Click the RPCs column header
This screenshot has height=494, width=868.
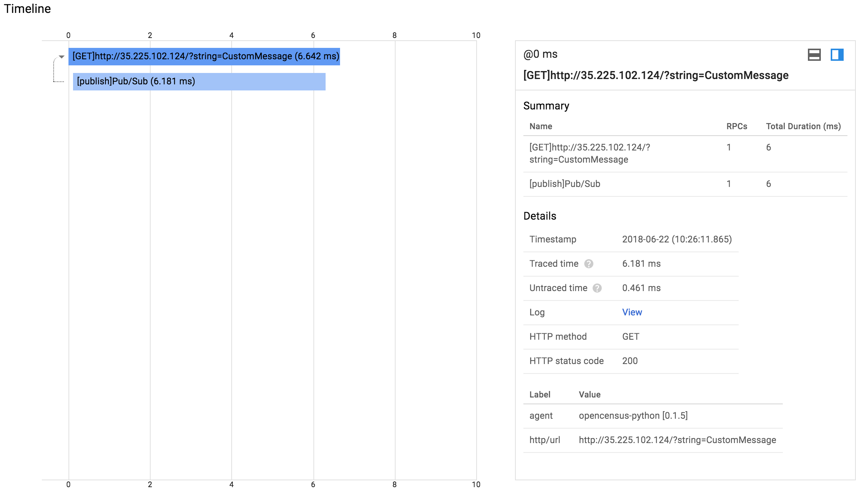pos(736,127)
